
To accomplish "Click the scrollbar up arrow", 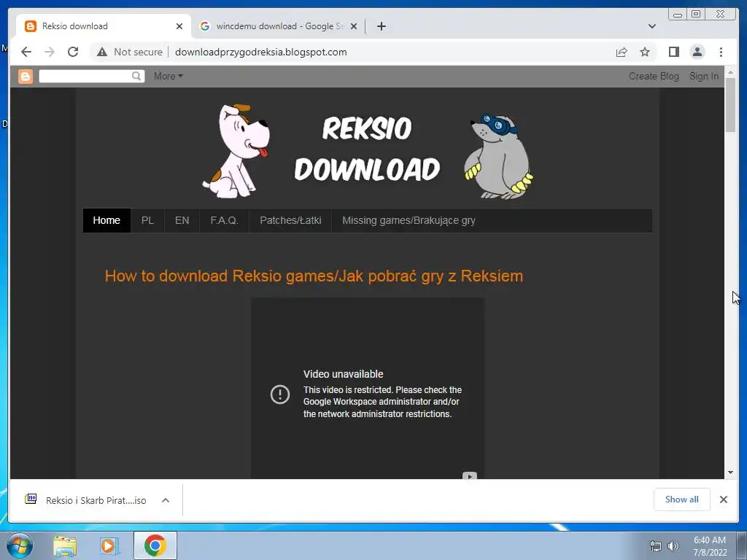I will click(730, 72).
